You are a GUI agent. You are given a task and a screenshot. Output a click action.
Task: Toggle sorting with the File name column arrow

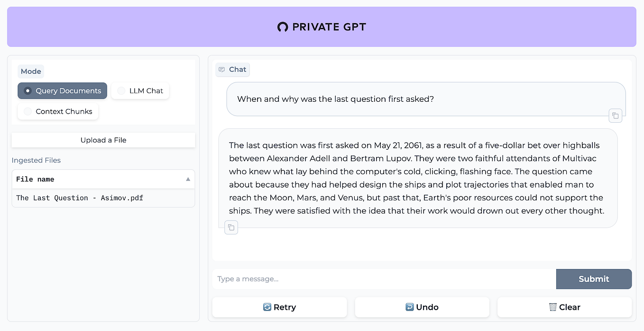[188, 179]
